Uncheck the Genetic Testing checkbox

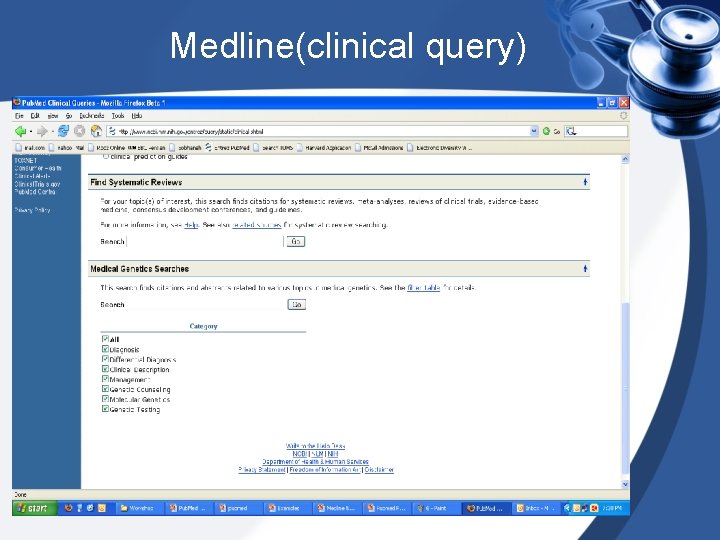tap(105, 409)
